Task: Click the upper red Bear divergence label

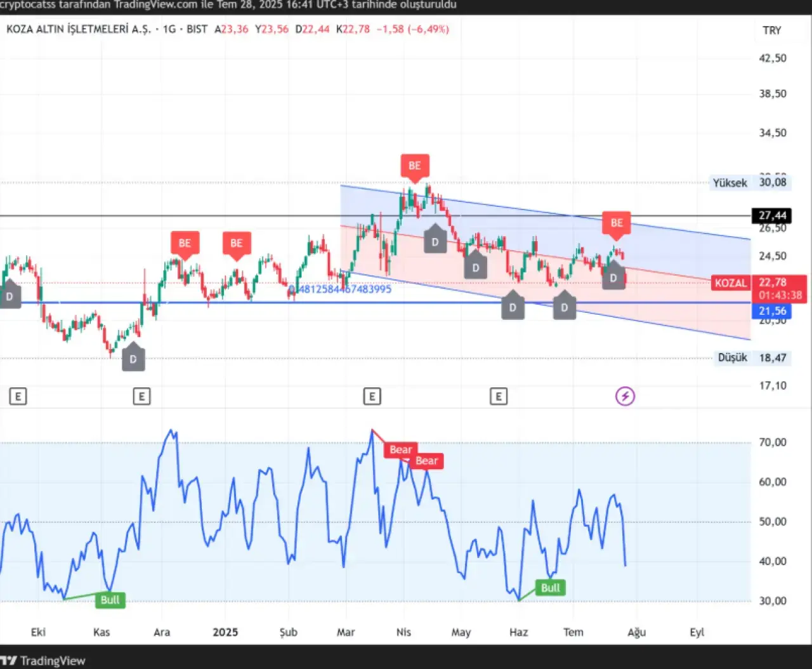Action: pos(400,449)
